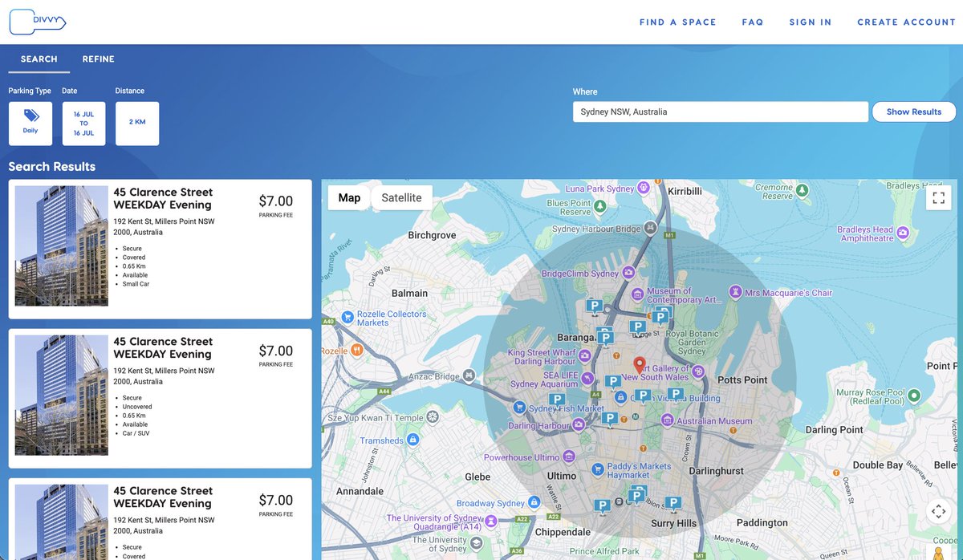This screenshot has width=963, height=560.
Task: Switch to the SEARCH tab
Action: click(x=39, y=59)
